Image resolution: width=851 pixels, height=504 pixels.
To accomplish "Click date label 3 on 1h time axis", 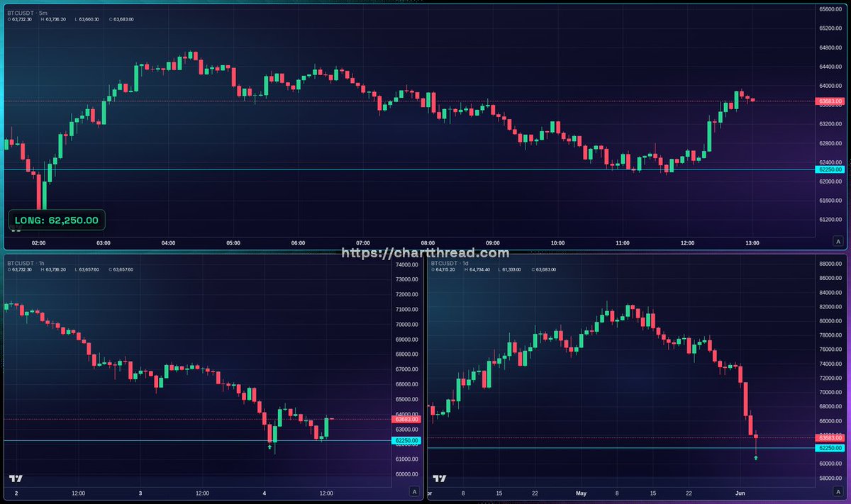I will click(x=140, y=493).
